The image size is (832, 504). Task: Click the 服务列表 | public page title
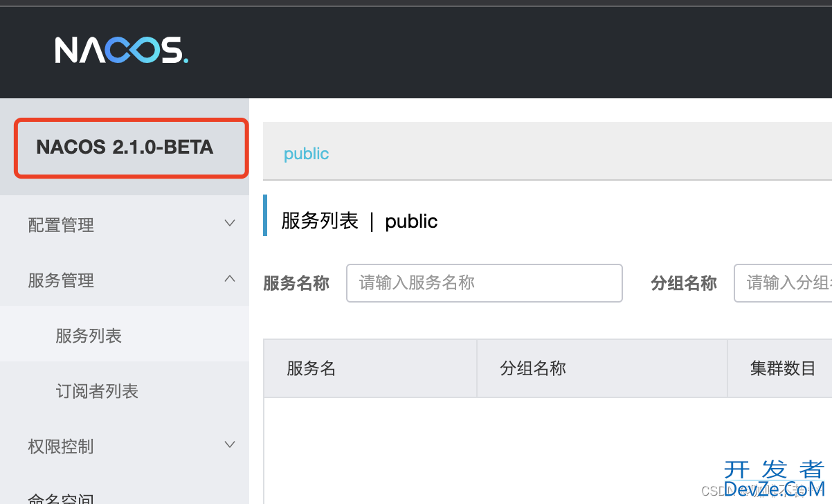(x=359, y=221)
